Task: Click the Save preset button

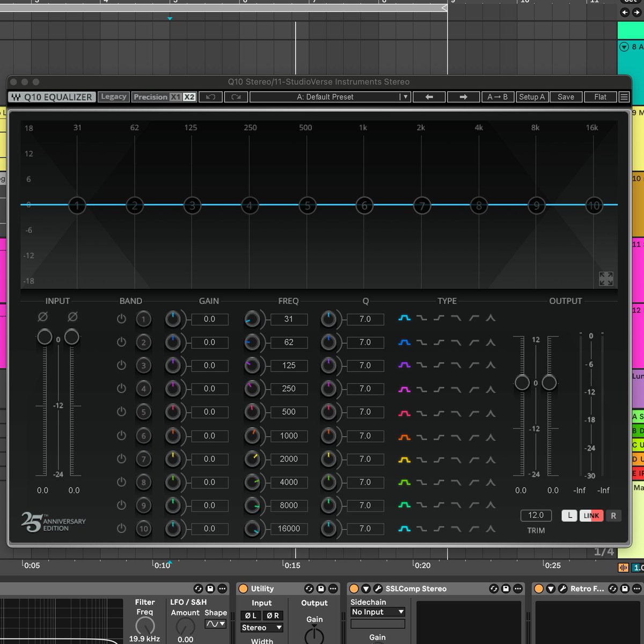Action: 566,97
